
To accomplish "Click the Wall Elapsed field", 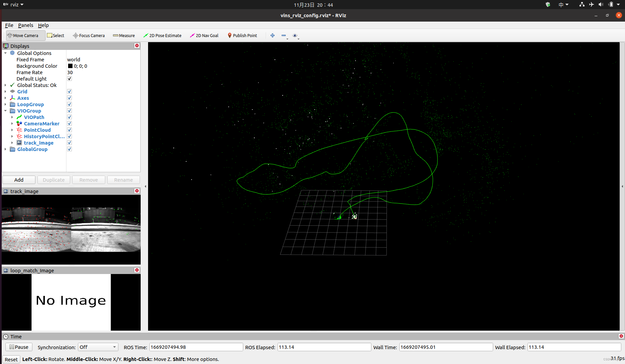I will coord(574,347).
